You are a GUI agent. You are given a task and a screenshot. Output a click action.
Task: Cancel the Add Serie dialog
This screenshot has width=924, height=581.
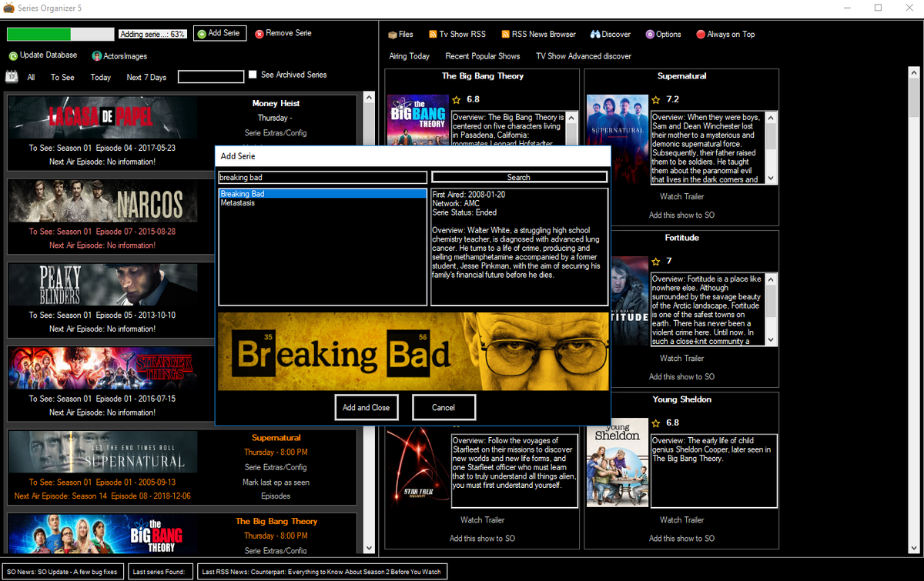click(444, 407)
